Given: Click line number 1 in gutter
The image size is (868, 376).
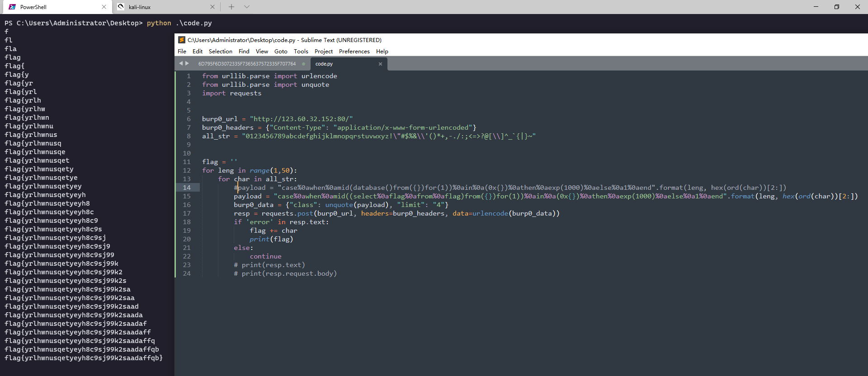Looking at the screenshot, I should coord(189,76).
